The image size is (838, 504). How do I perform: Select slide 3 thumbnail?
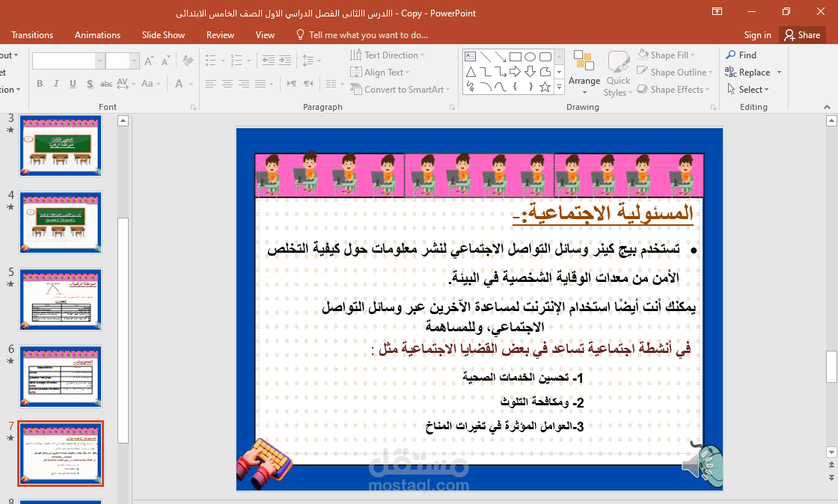(x=61, y=146)
